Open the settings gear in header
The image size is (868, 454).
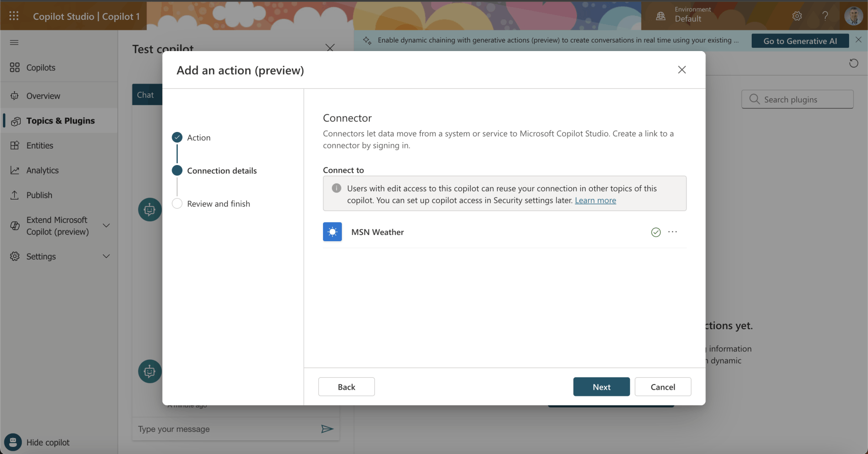point(797,16)
